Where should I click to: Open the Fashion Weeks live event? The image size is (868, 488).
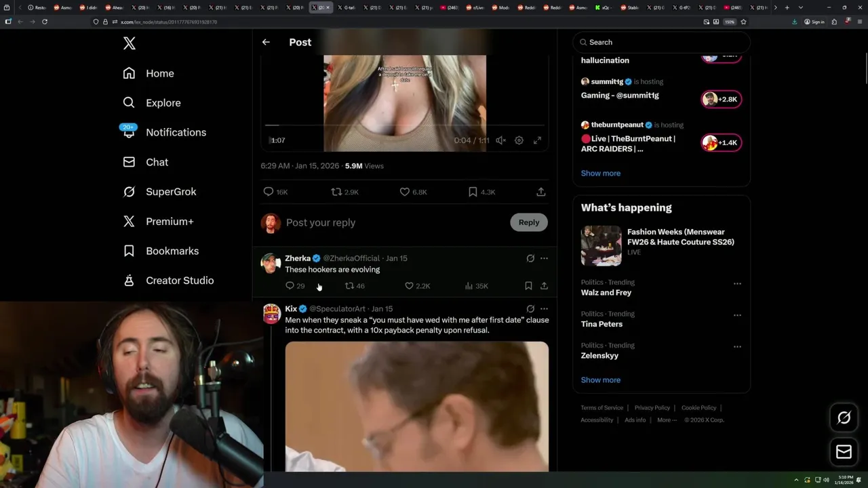661,245
